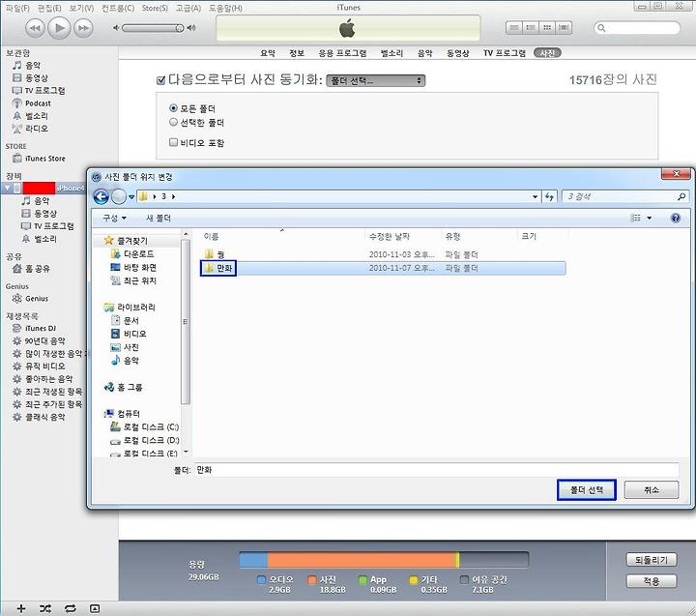Switch to the 벨소리 tab

tap(391, 53)
